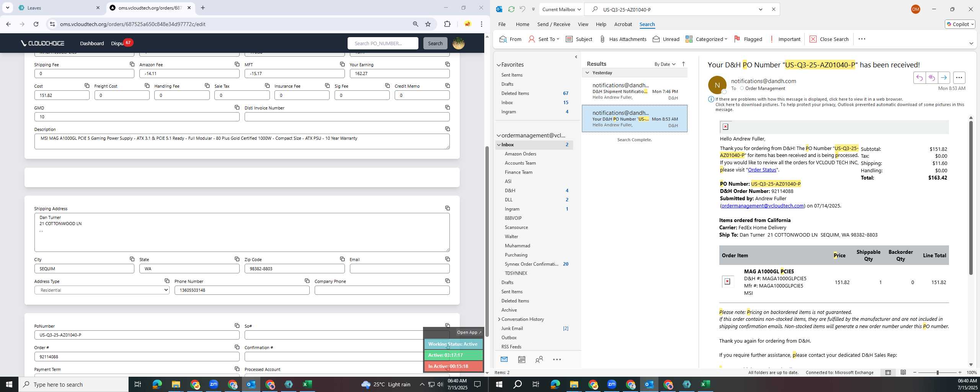The image size is (980, 392).
Task: Click the Search PO_NUMBER input field
Action: tap(382, 43)
